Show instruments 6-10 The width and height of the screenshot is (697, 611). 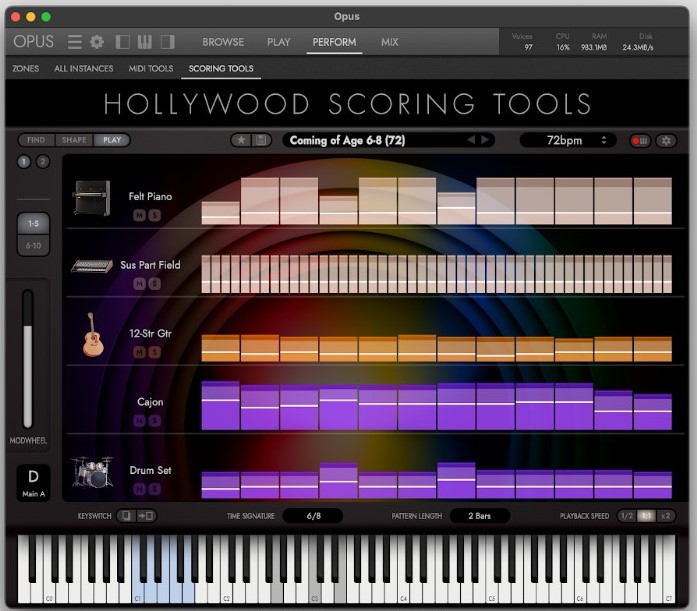pyautogui.click(x=33, y=245)
